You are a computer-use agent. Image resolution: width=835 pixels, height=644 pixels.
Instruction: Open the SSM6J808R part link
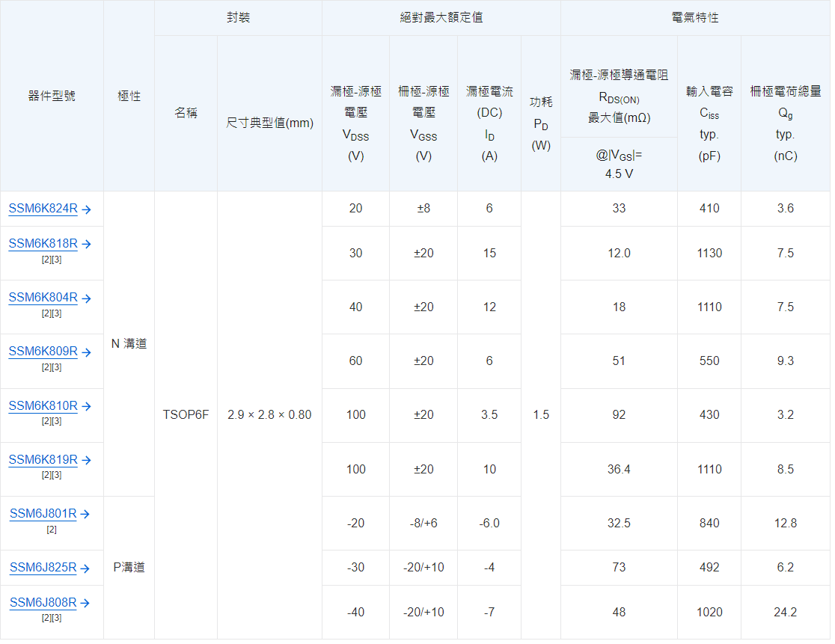coord(43,603)
